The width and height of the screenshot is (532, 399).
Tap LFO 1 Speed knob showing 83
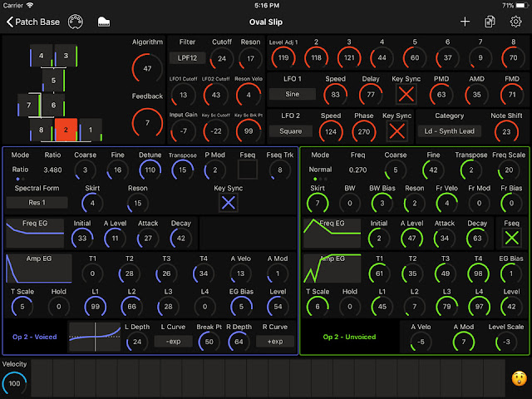coord(335,95)
